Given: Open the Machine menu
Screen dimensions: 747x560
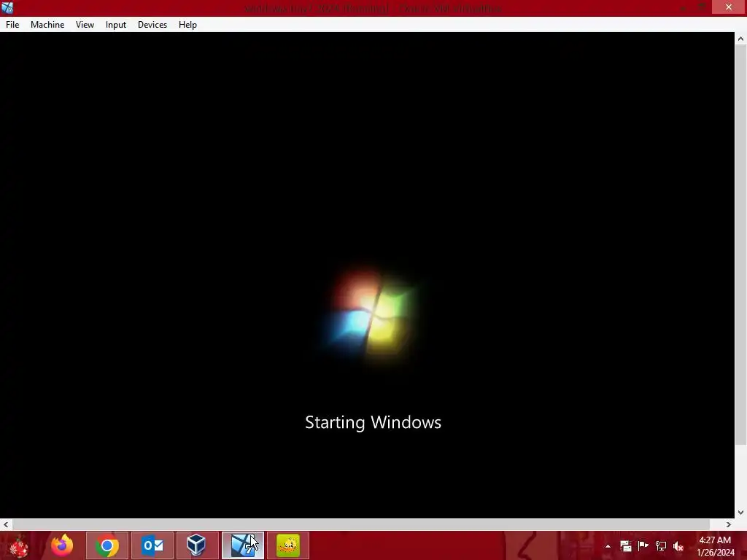Looking at the screenshot, I should click(47, 25).
